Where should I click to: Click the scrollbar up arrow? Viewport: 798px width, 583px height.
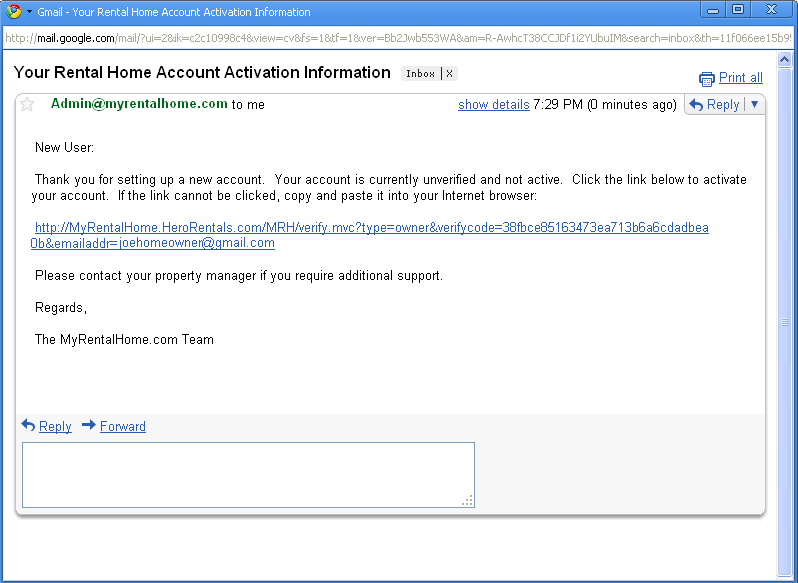(x=784, y=60)
